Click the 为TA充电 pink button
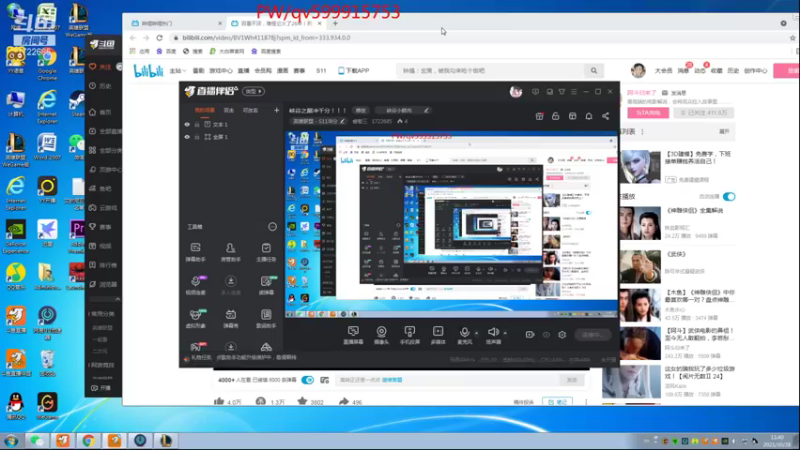Viewport: 800px width, 450px height. pos(648,113)
